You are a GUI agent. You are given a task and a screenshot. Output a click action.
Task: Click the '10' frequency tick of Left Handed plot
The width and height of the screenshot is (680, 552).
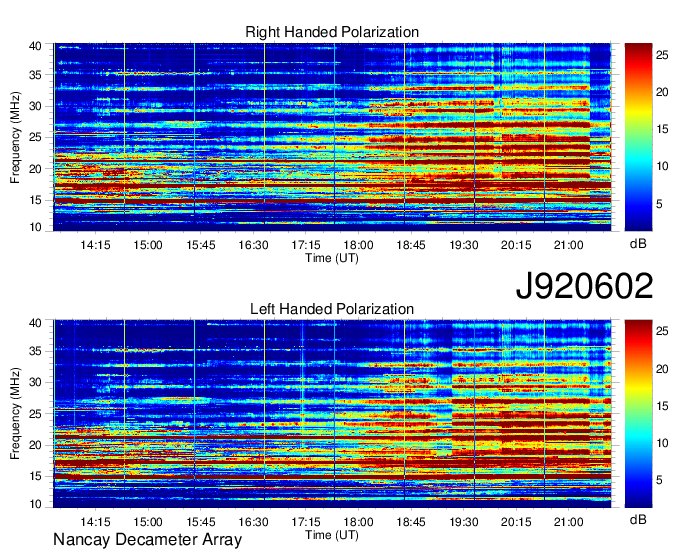pyautogui.click(x=35, y=504)
